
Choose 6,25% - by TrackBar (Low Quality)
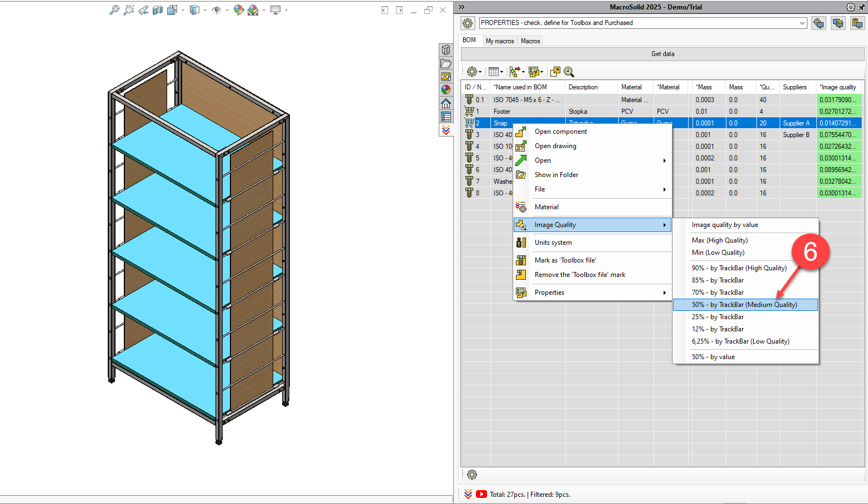tap(745, 341)
